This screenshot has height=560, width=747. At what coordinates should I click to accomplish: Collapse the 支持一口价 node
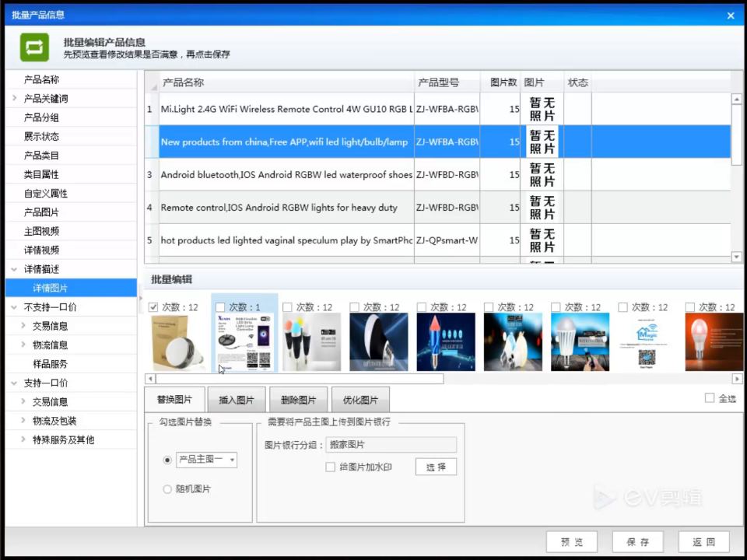(14, 383)
